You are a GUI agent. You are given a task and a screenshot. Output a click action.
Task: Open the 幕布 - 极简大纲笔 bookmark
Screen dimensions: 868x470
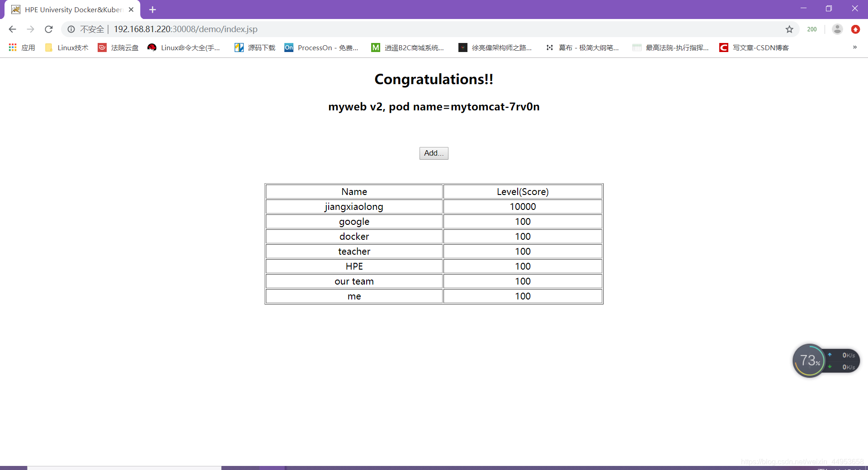582,47
